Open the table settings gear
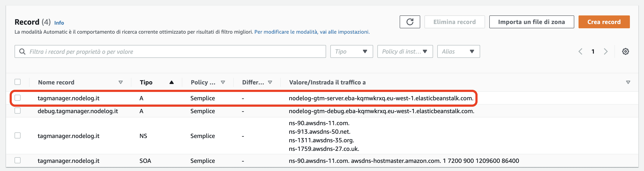The image size is (644, 171). pyautogui.click(x=626, y=51)
